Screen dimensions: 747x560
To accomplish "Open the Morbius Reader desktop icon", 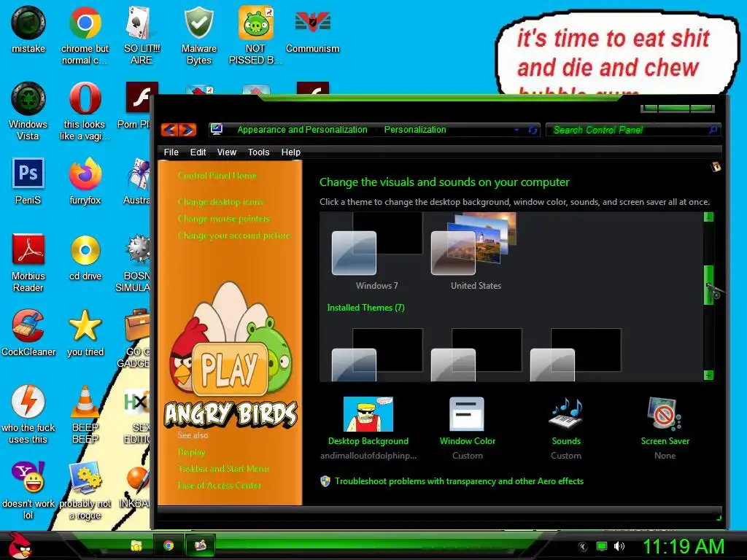I will tap(28, 262).
